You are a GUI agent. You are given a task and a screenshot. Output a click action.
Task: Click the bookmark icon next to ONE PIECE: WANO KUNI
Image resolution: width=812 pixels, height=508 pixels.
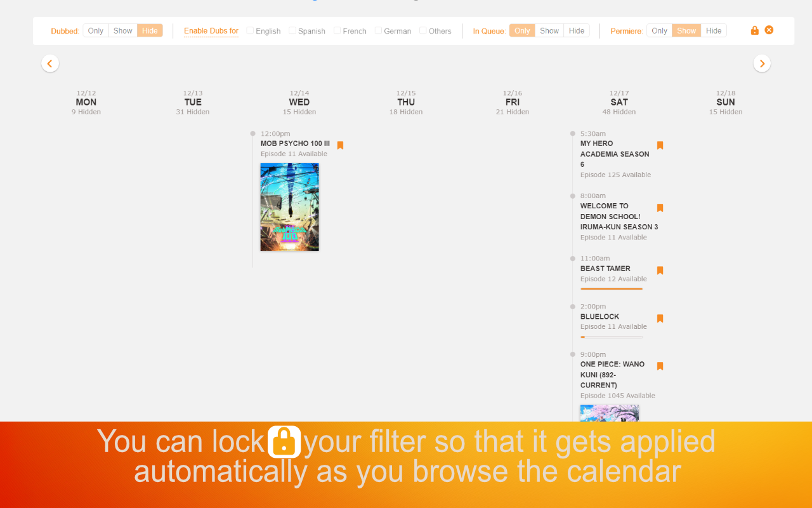pyautogui.click(x=660, y=366)
